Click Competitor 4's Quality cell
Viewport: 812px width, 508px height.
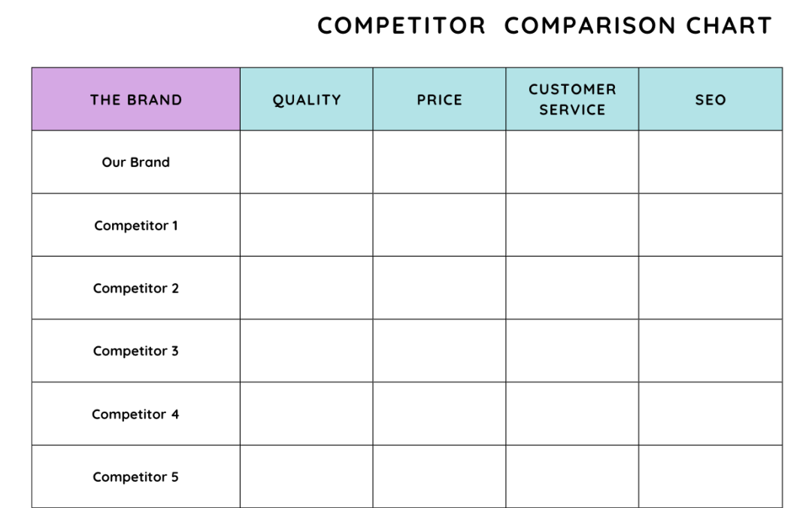(x=307, y=414)
